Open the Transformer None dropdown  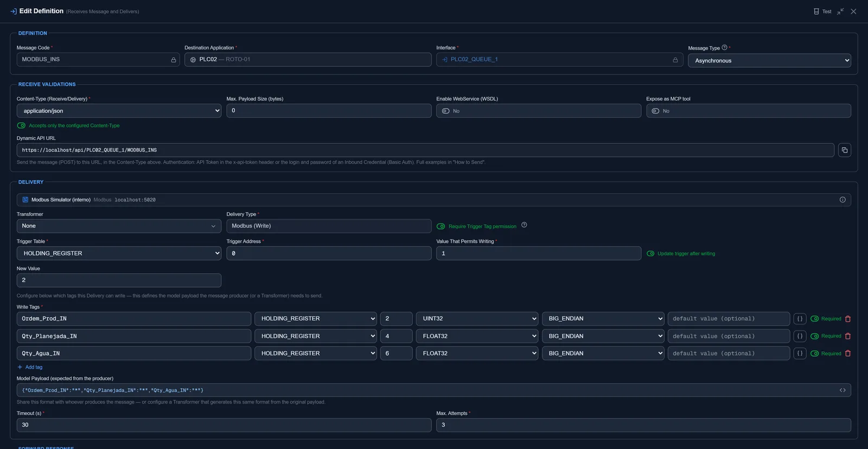point(119,226)
